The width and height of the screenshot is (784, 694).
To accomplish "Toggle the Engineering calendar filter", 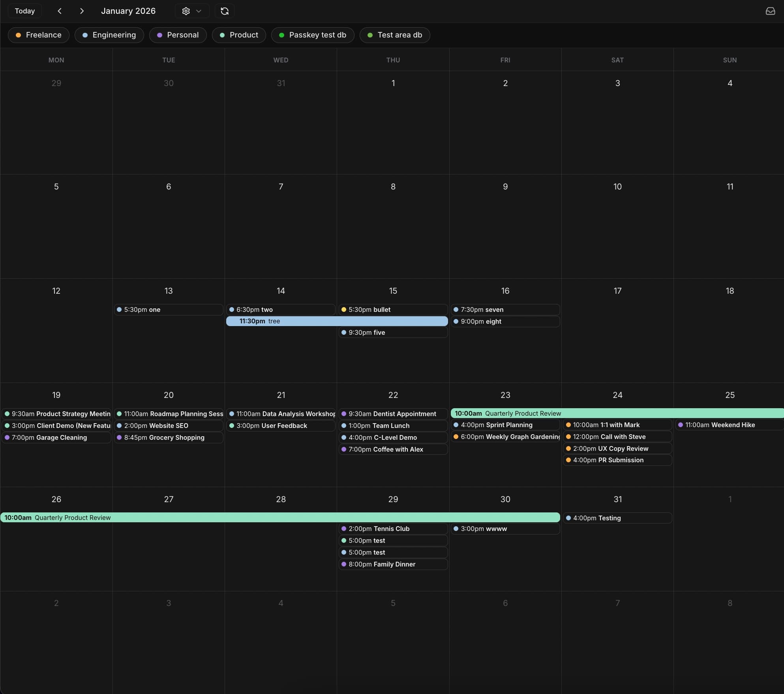I will tap(109, 35).
